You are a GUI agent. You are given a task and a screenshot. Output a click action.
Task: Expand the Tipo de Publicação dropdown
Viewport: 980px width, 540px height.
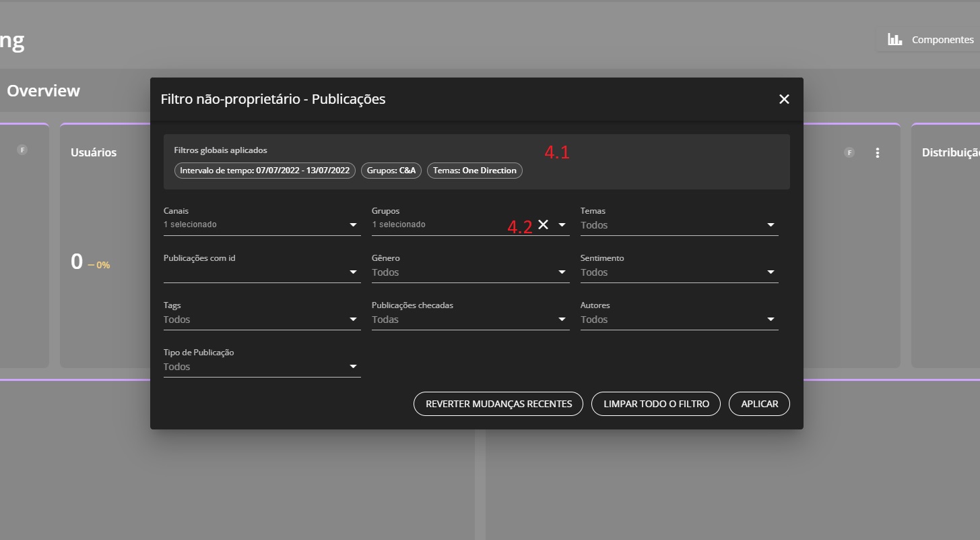(x=353, y=367)
